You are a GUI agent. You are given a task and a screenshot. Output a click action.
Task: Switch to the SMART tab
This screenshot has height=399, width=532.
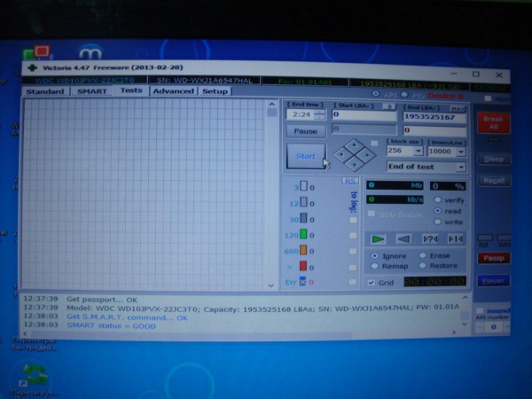click(x=92, y=91)
